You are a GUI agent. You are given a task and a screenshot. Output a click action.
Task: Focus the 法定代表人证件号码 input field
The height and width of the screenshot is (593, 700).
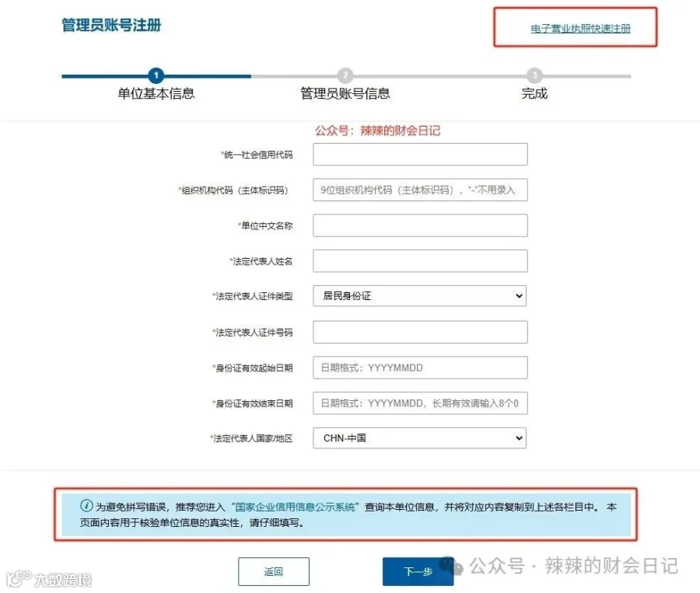click(x=420, y=332)
